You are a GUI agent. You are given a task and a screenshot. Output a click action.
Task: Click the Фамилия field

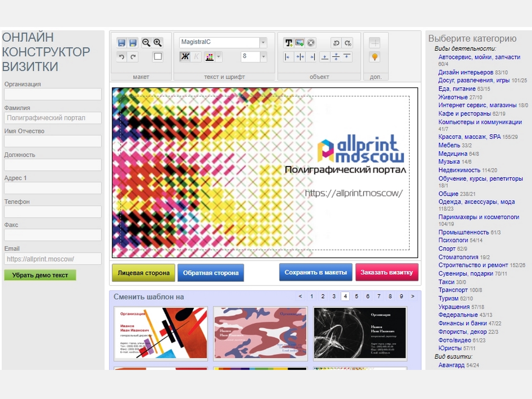(53, 118)
